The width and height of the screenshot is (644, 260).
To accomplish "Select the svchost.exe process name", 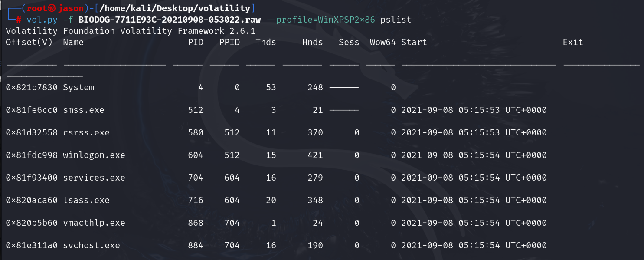I will pos(92,246).
